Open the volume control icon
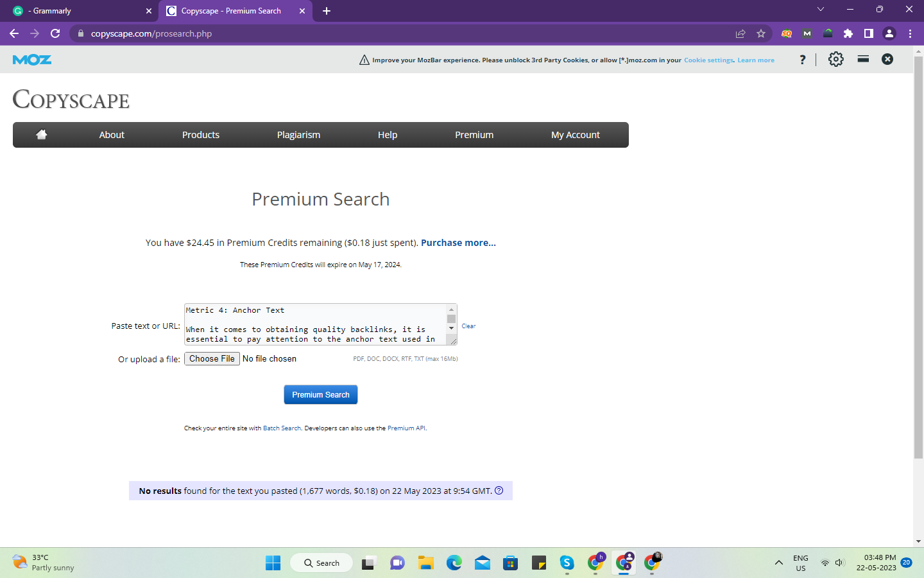 839,563
